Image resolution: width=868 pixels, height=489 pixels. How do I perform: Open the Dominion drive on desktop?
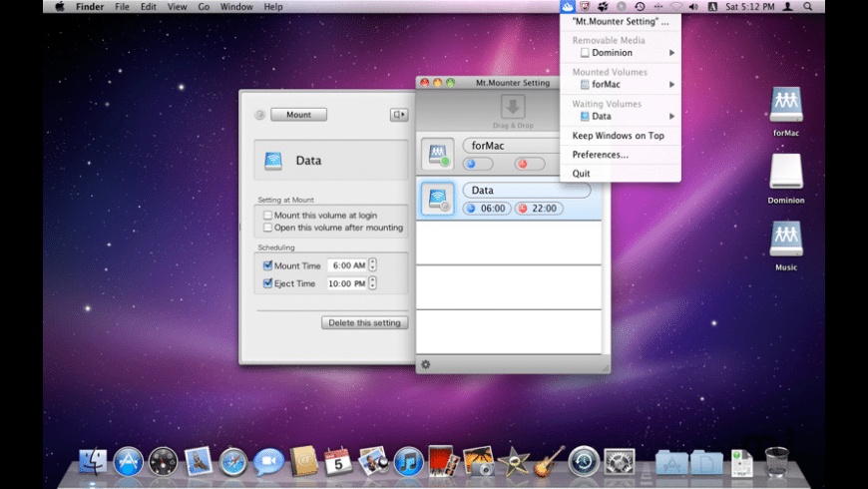[786, 171]
